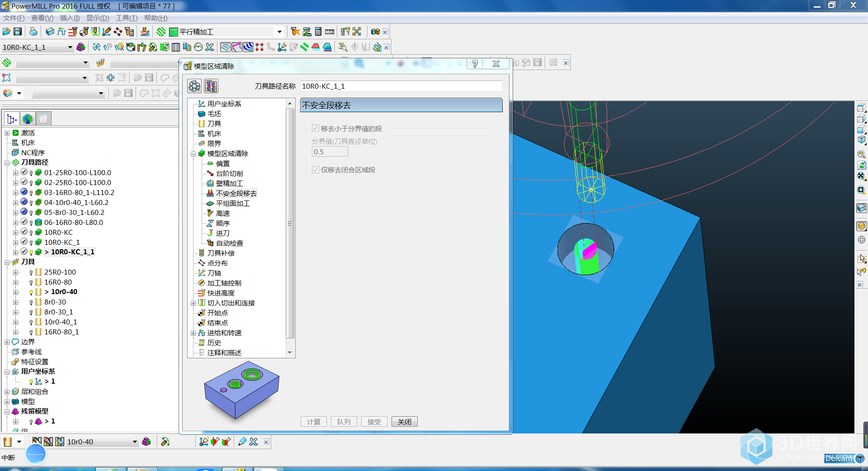Toggle light bulb for toolpath 10R0-KC_1_1
The height and width of the screenshot is (471, 868).
click(31, 252)
